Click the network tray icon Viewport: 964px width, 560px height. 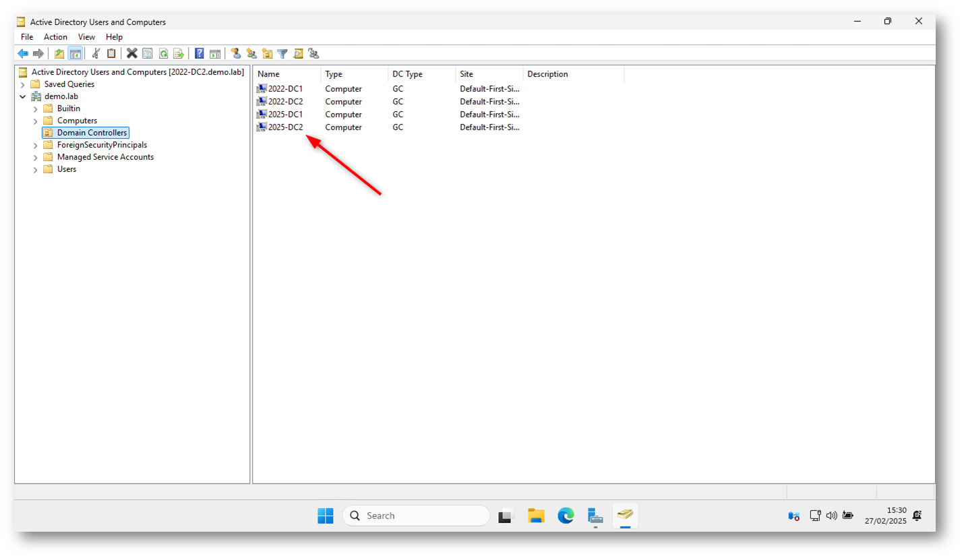pyautogui.click(x=815, y=516)
